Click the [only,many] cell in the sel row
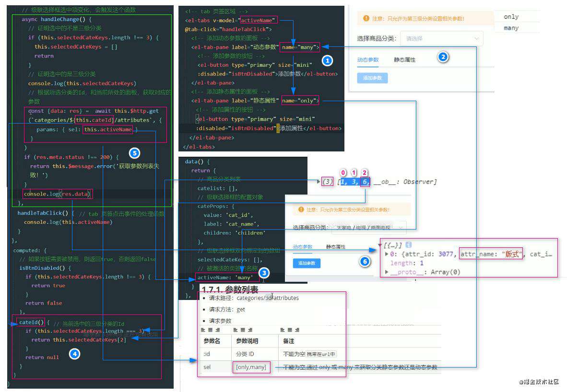The width and height of the screenshot is (567, 392). (251, 367)
